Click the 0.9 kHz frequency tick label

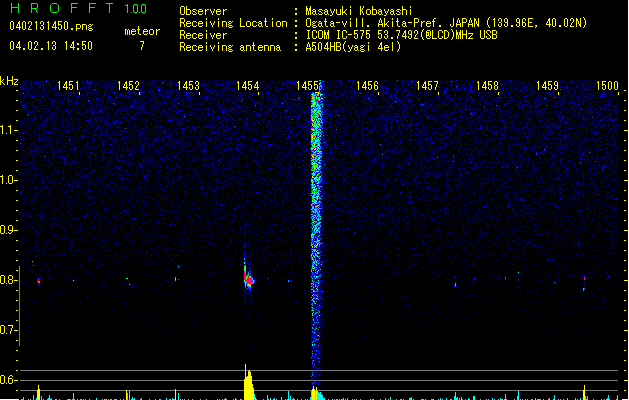click(8, 230)
